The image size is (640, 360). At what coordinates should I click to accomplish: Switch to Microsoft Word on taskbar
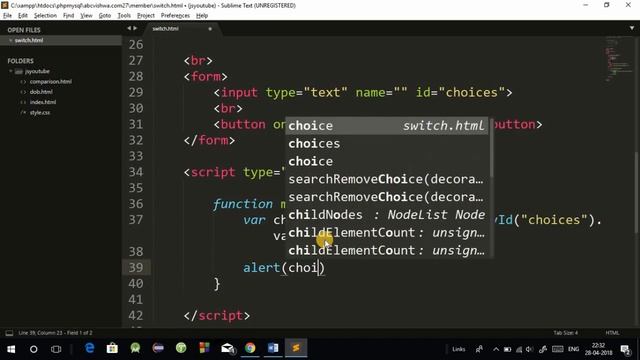coord(273,348)
